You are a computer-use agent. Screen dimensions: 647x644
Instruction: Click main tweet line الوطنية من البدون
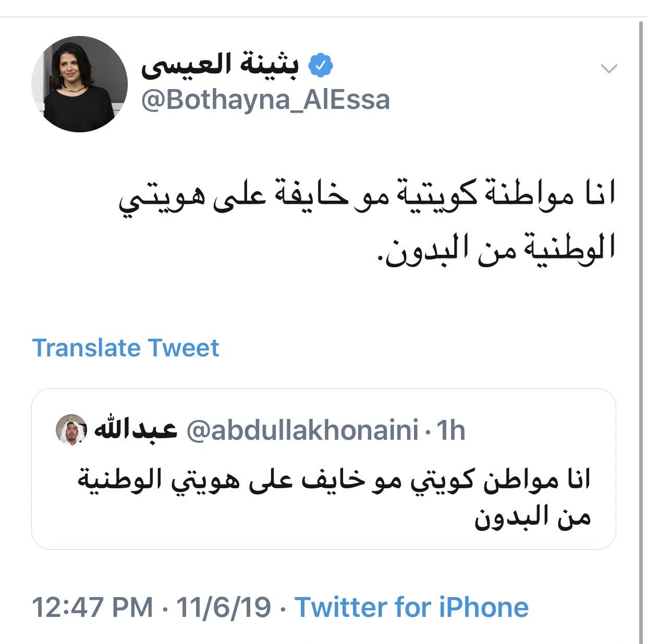[x=496, y=249]
